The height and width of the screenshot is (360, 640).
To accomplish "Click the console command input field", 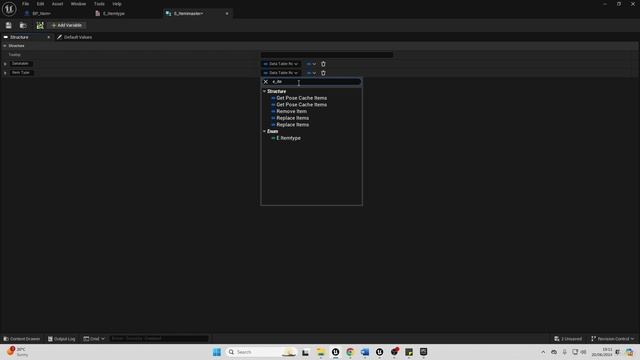I will click(x=159, y=339).
